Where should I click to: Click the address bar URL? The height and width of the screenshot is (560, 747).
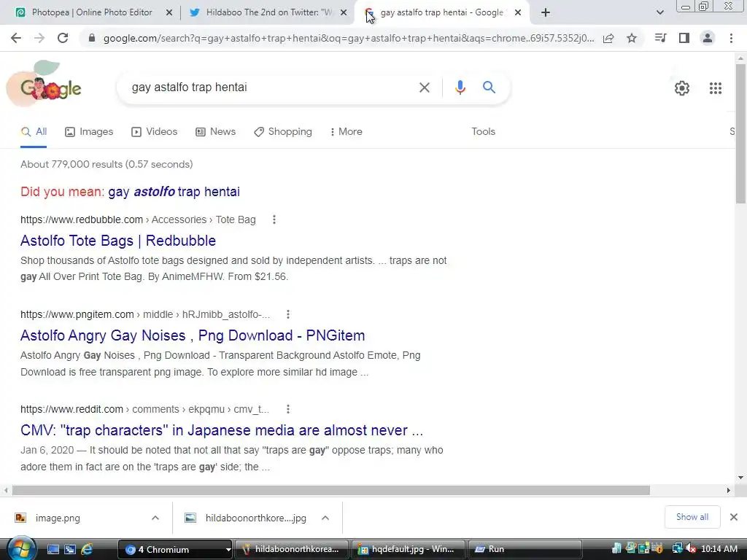tap(348, 38)
